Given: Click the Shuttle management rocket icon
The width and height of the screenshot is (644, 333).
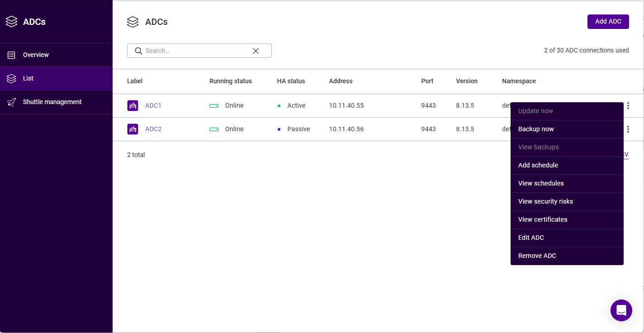Looking at the screenshot, I should click(x=11, y=102).
